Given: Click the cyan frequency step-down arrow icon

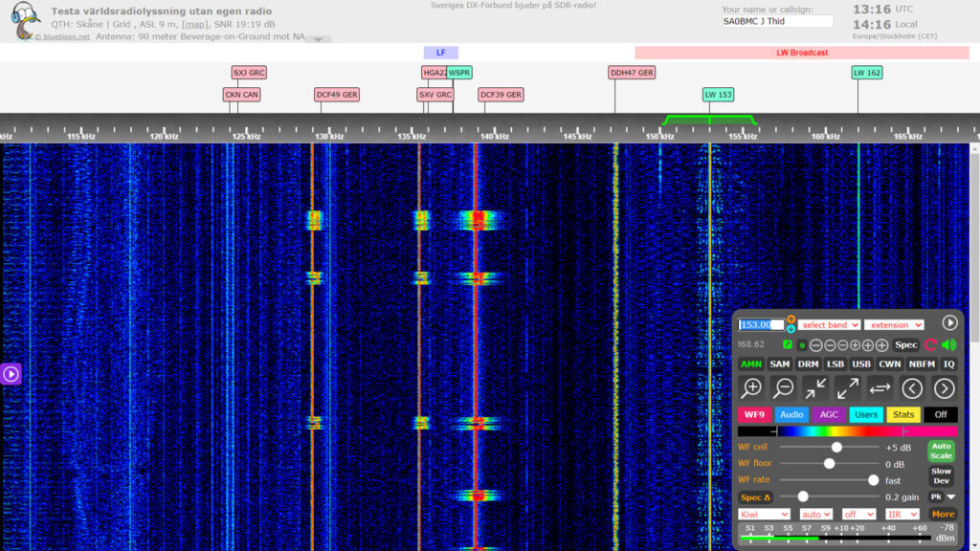Looking at the screenshot, I should click(x=791, y=329).
